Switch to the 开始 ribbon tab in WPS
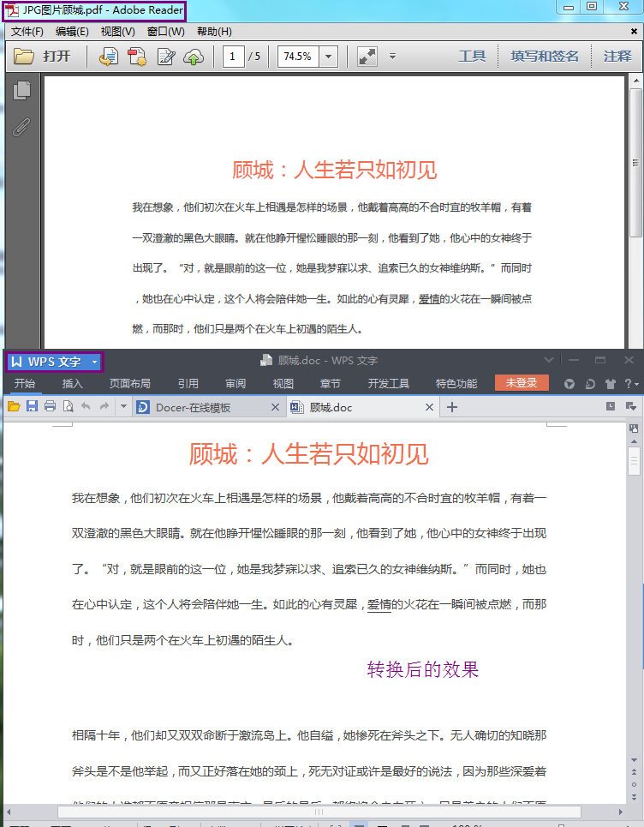The image size is (644, 827). coord(25,383)
